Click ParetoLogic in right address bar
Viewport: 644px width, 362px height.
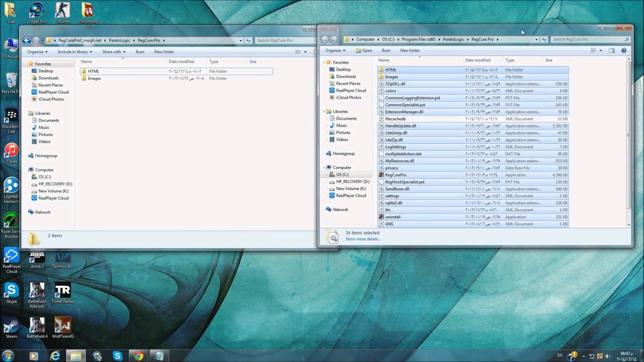pyautogui.click(x=454, y=39)
